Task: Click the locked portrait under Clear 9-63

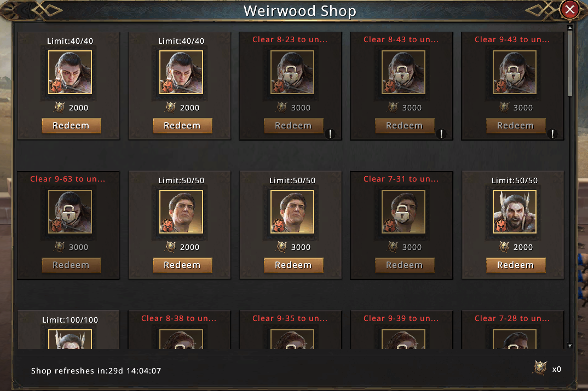Action: pos(70,212)
